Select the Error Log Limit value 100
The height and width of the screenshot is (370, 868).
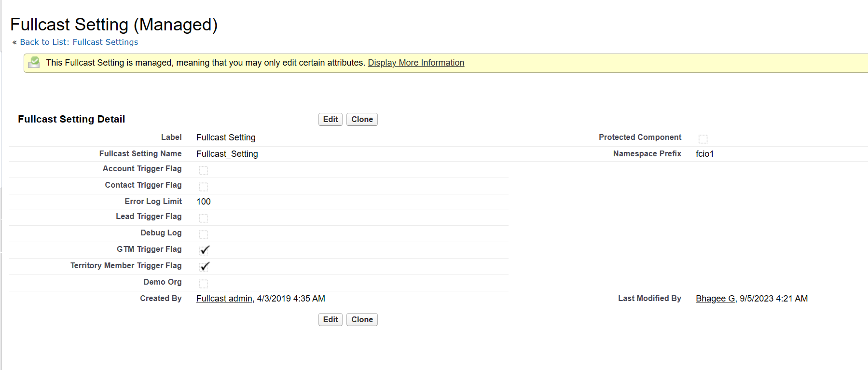coord(204,202)
